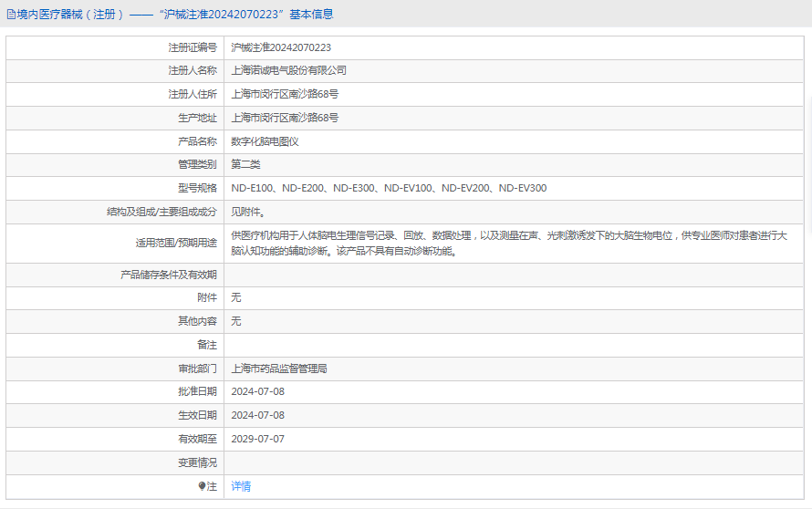The width and height of the screenshot is (812, 509).
Task: Click the management category value 第二类
Action: (245, 165)
